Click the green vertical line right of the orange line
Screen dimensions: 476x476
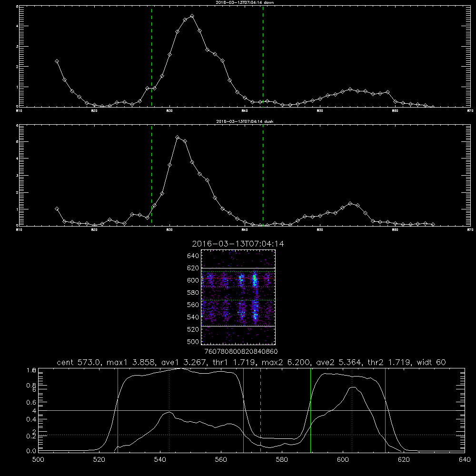(x=310, y=410)
